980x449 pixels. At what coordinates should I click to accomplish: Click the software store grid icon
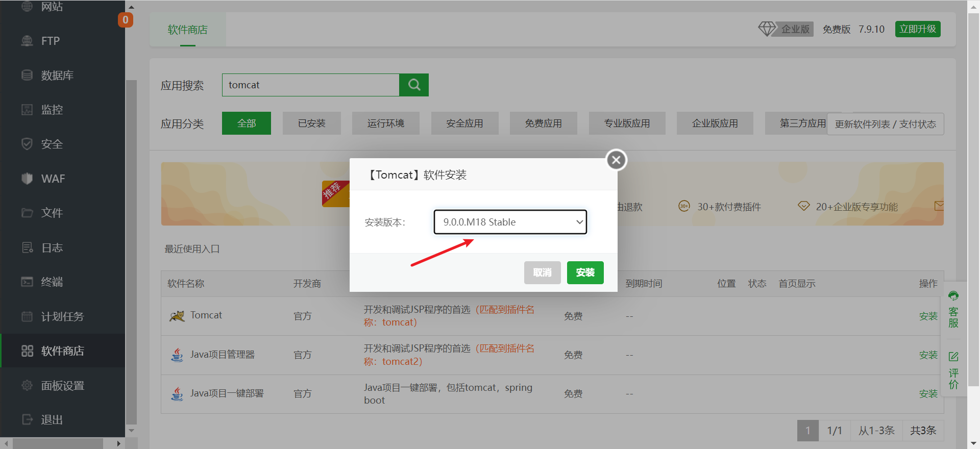tap(27, 351)
